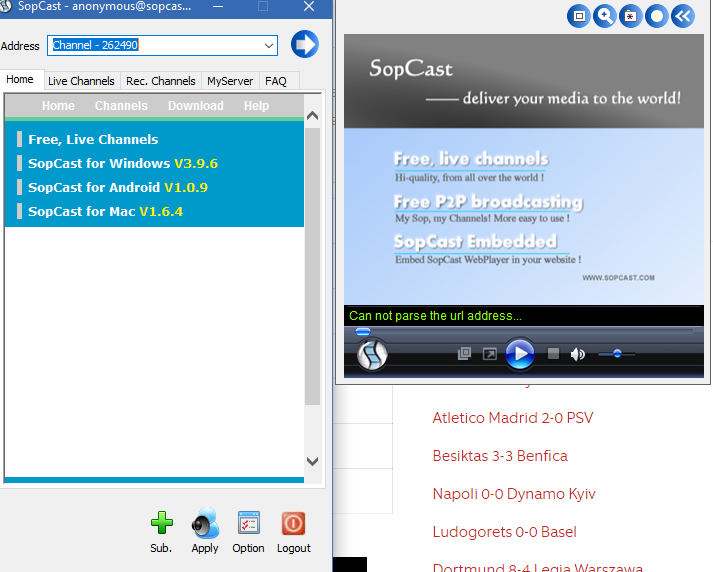713x572 pixels.
Task: Click the vertical scrollbar thumb in home panel
Action: (x=312, y=266)
